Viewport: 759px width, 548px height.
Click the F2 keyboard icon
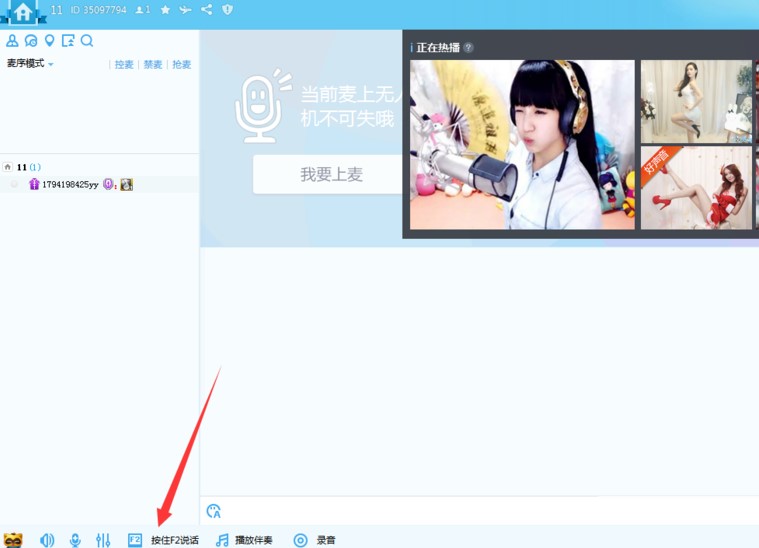[x=135, y=540]
